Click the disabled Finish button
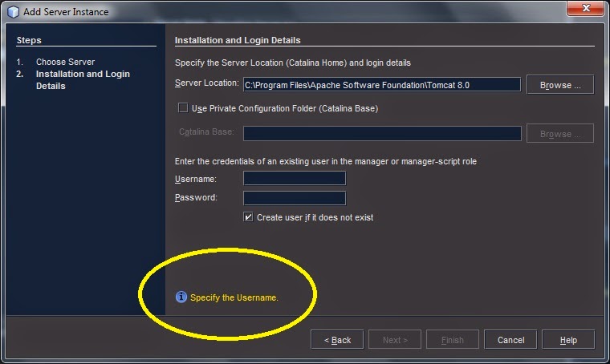Image resolution: width=610 pixels, height=364 pixels. click(x=453, y=340)
